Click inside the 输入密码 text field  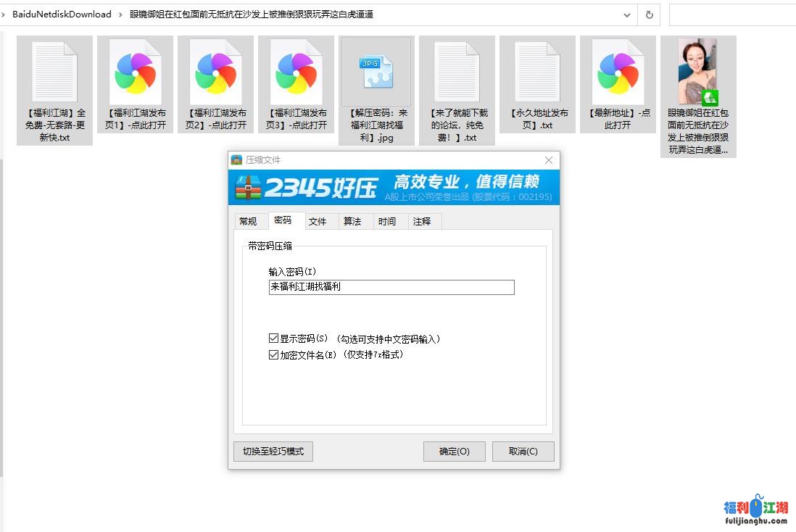(391, 287)
